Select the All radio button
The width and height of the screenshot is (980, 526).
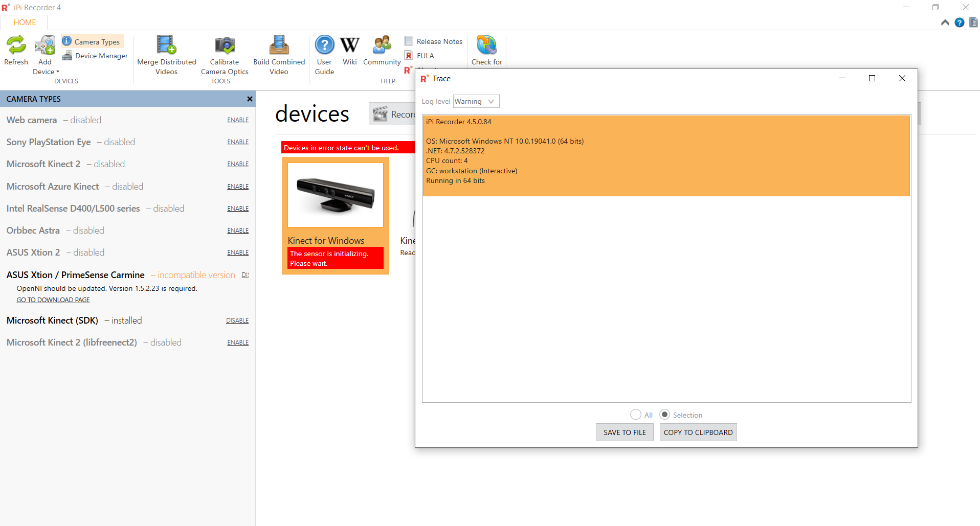click(636, 415)
